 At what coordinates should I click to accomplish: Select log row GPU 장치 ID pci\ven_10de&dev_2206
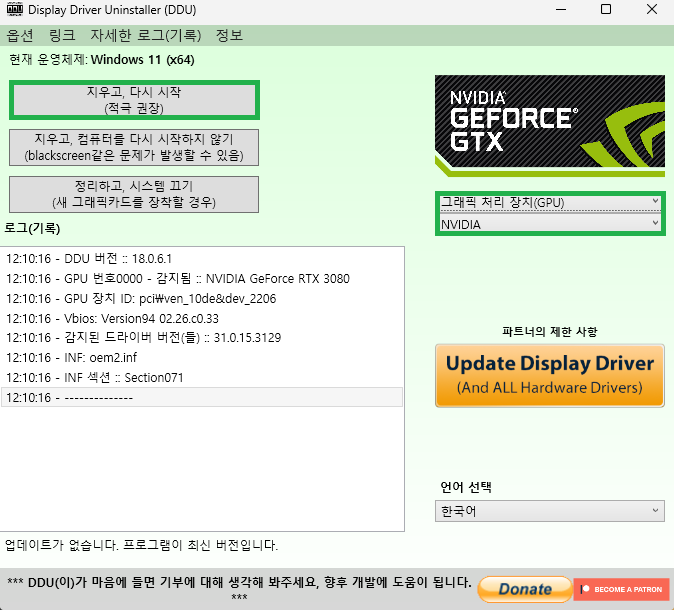[202, 298]
